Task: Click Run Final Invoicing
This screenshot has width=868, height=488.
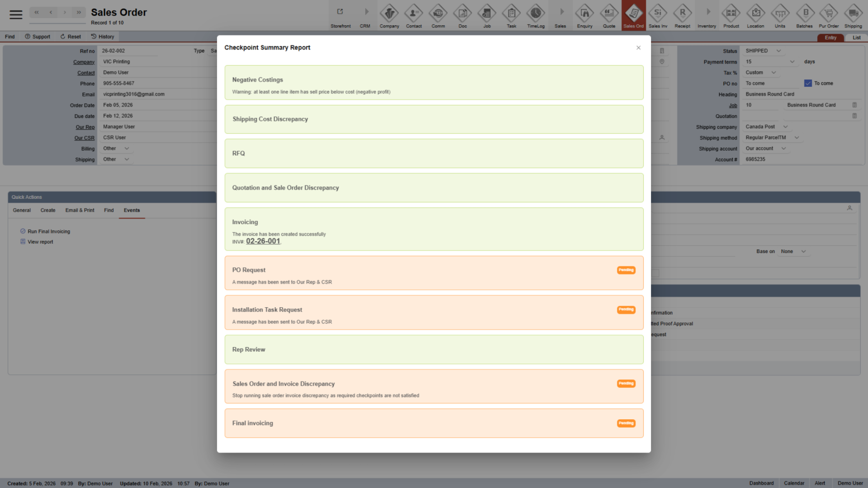Action: coord(49,231)
